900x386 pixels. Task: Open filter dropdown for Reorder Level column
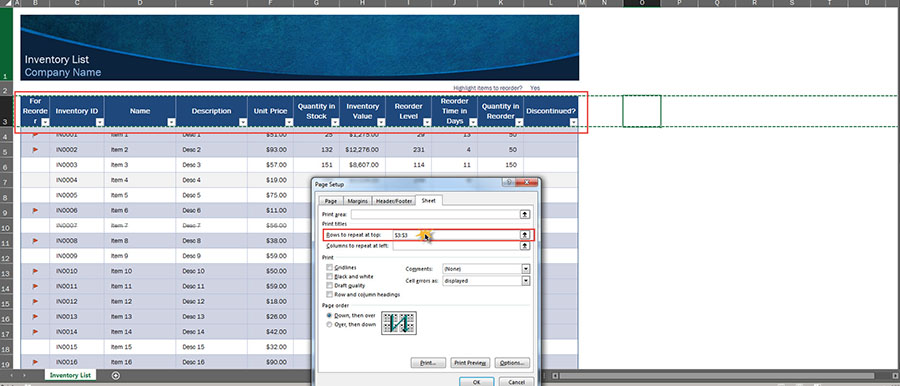(426, 122)
